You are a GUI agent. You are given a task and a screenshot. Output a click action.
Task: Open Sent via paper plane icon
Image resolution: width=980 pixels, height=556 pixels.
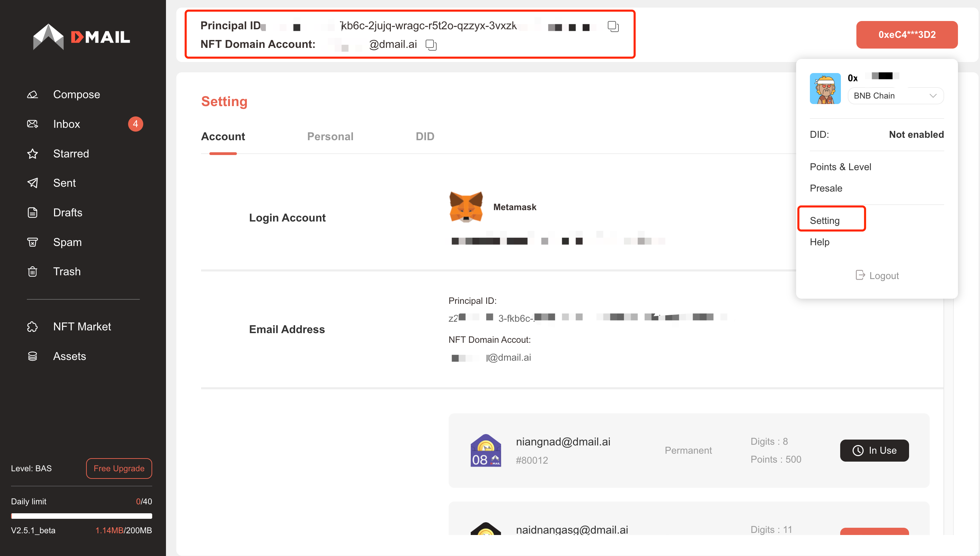point(32,183)
